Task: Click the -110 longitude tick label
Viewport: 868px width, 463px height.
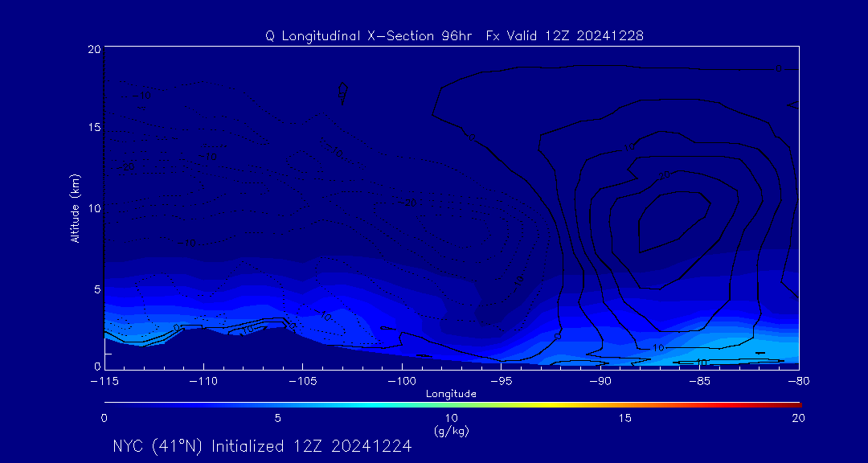Action: coord(203,382)
